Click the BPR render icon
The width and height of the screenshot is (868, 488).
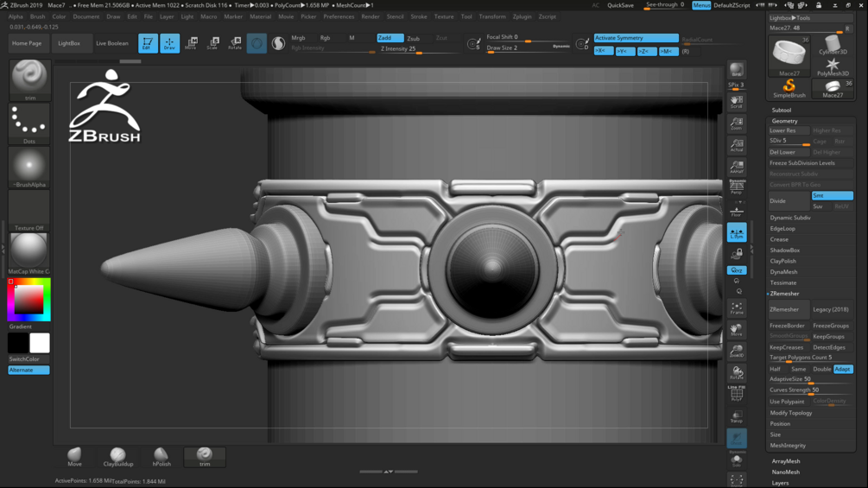(x=736, y=70)
